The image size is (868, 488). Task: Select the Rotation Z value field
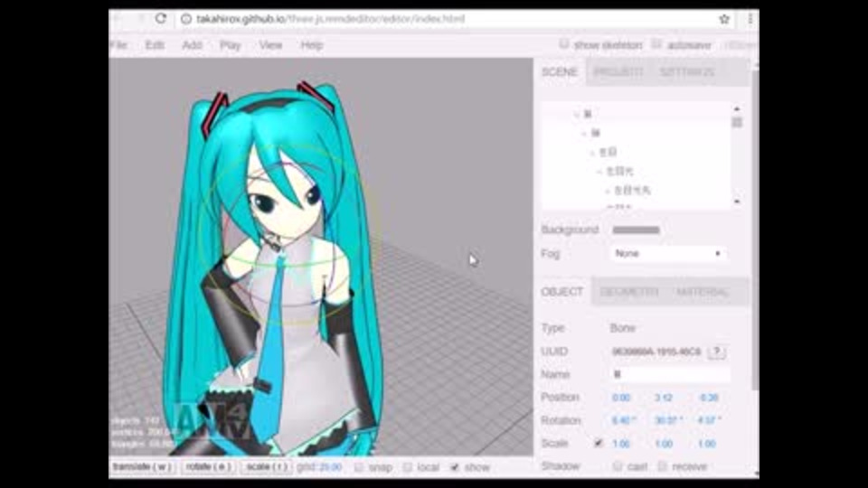coord(710,420)
